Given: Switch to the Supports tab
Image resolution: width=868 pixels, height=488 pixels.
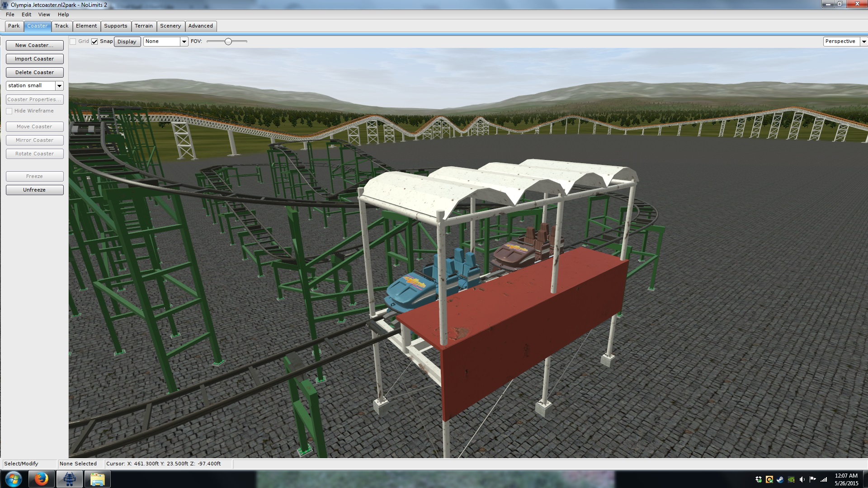Looking at the screenshot, I should [x=115, y=26].
